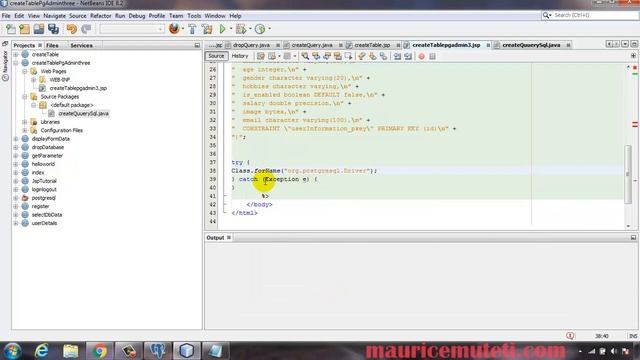This screenshot has width=640, height=360.
Task: Expand the Configuration Files node
Action: pos(25,130)
